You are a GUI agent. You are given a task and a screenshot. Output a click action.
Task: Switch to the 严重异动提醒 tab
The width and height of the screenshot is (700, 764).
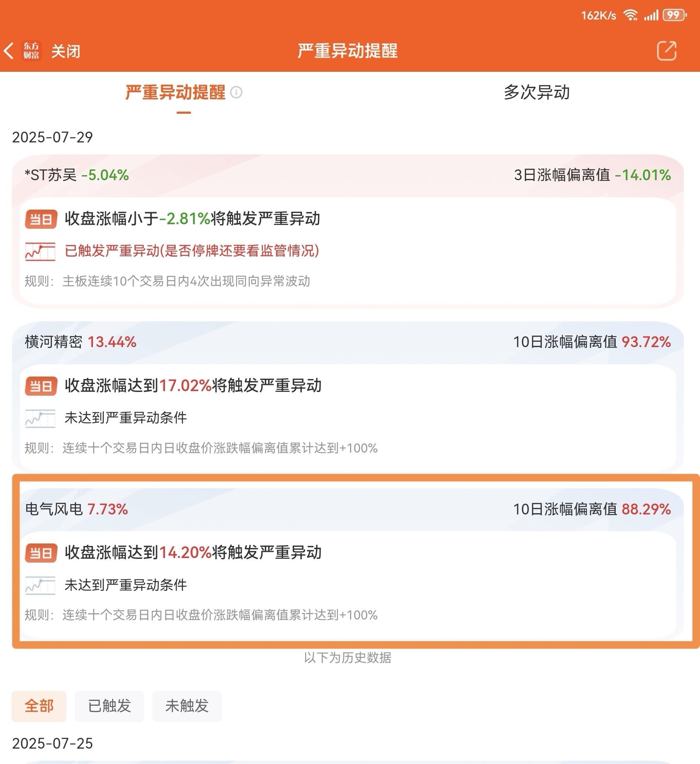[175, 92]
